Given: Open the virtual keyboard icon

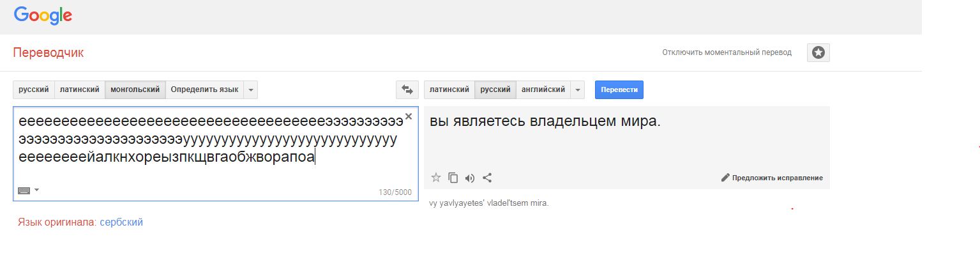Looking at the screenshot, I should [24, 190].
